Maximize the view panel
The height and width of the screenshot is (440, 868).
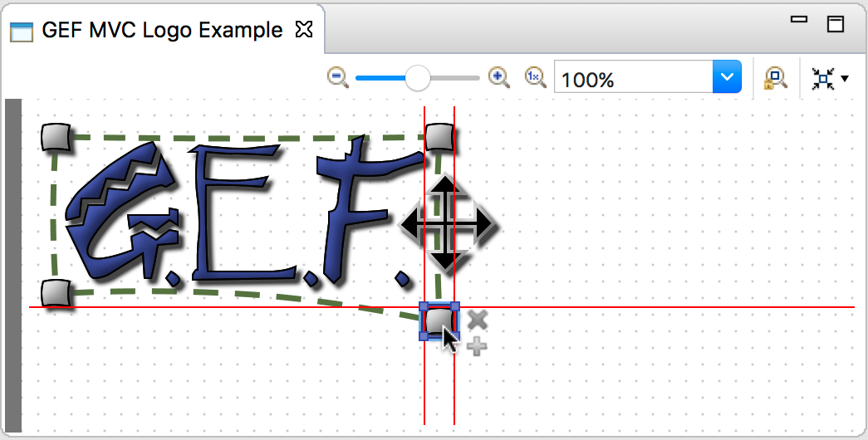(x=836, y=24)
